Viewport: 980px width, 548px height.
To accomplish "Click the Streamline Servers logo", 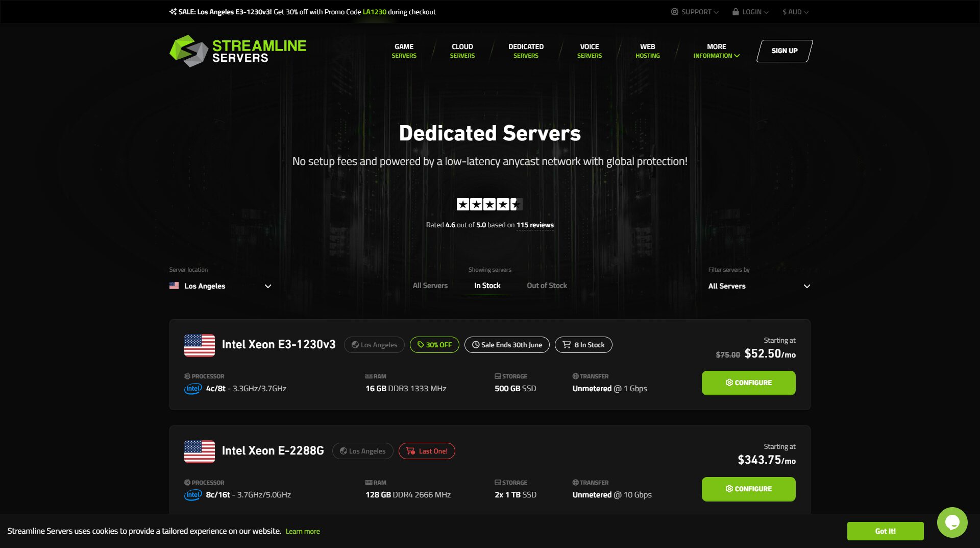I will coord(238,51).
